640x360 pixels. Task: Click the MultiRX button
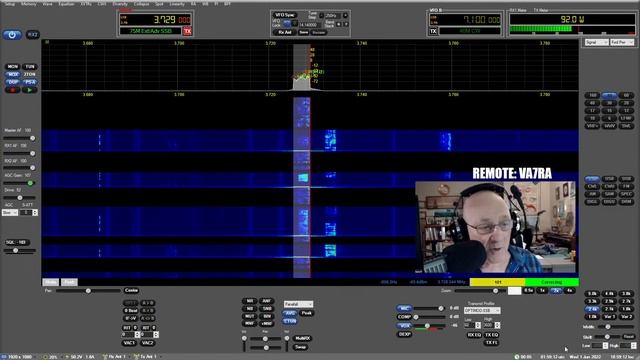[x=302, y=338]
